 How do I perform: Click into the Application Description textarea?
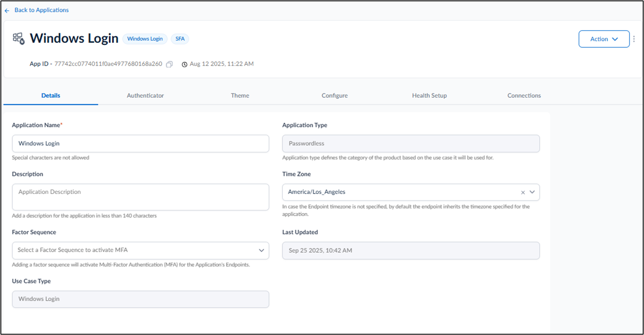coord(140,197)
